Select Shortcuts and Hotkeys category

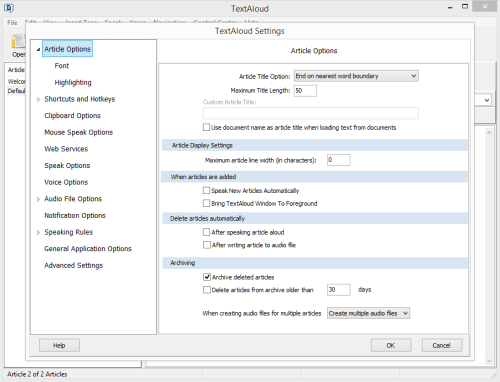point(80,99)
